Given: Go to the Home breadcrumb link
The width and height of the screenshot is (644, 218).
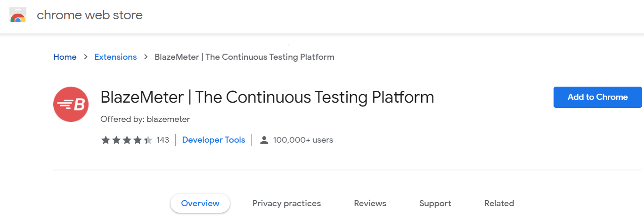Looking at the screenshot, I should point(65,57).
